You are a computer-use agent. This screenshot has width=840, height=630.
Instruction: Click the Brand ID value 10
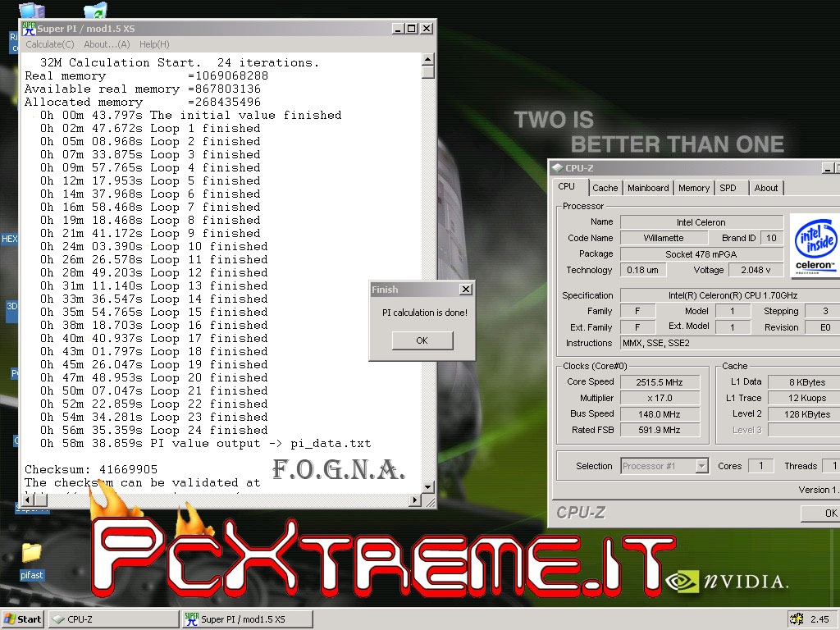(771, 238)
